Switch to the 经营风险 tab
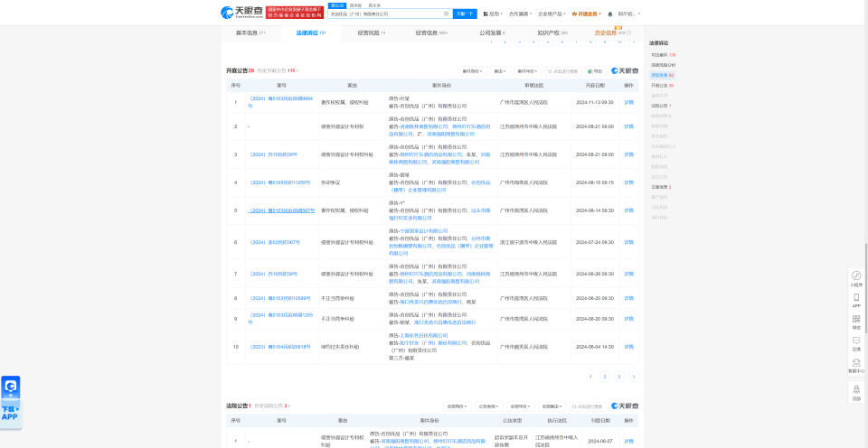The height and width of the screenshot is (448, 868). tap(372, 33)
